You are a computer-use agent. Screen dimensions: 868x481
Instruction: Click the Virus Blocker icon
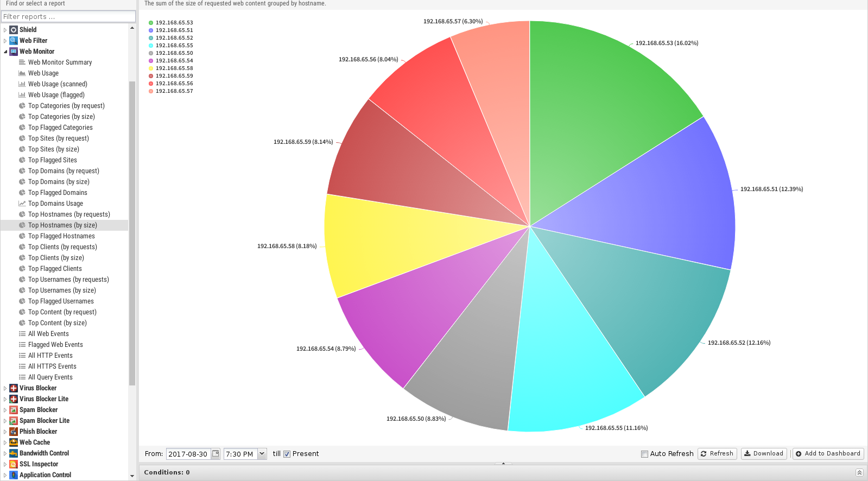[x=14, y=388]
